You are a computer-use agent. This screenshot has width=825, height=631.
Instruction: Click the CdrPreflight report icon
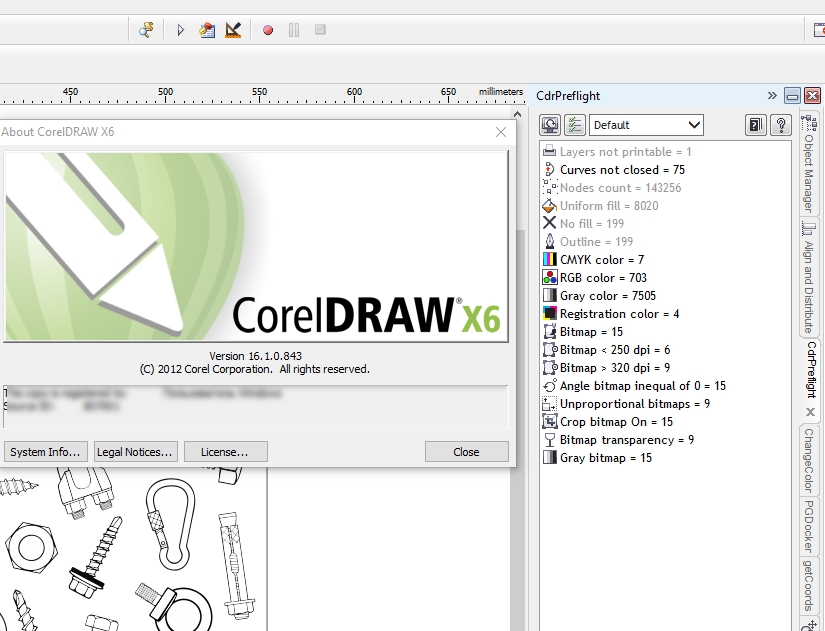756,125
